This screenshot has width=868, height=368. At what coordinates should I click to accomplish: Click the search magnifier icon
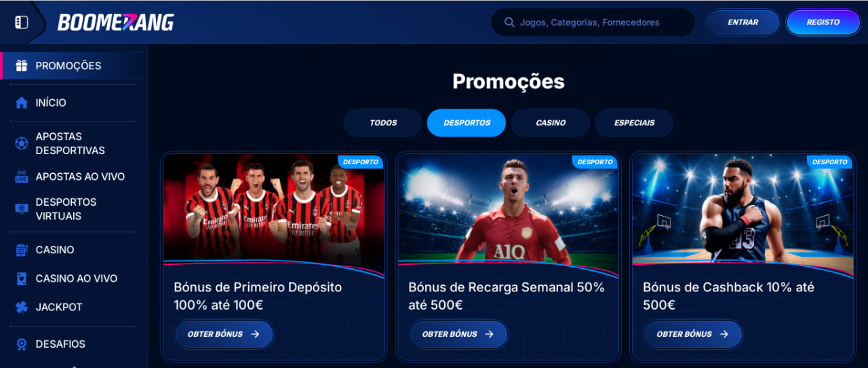point(509,22)
